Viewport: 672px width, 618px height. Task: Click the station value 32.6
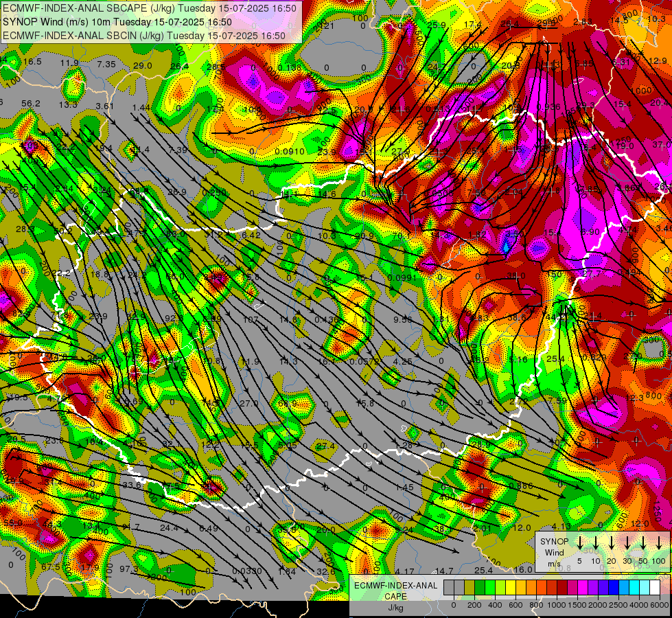326,572
